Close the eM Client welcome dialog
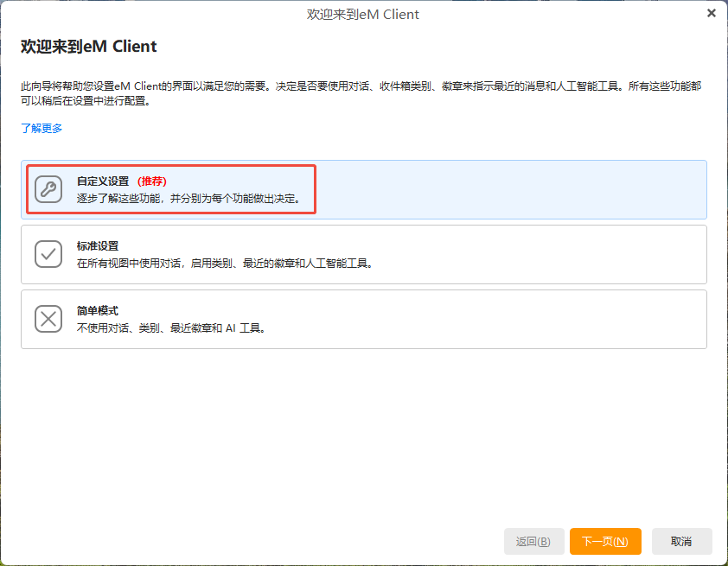Screen dimensions: 728x566 click(x=711, y=13)
